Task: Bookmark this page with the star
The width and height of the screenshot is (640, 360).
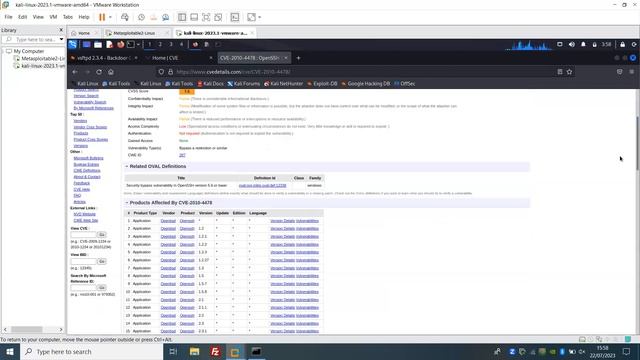Action: [x=569, y=72]
